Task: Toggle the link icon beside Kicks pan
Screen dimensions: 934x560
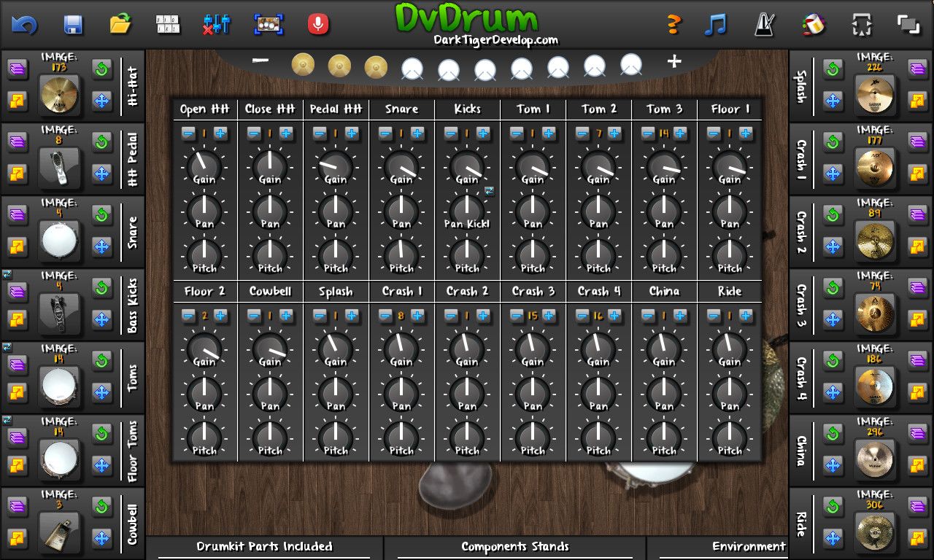Action: pyautogui.click(x=489, y=191)
